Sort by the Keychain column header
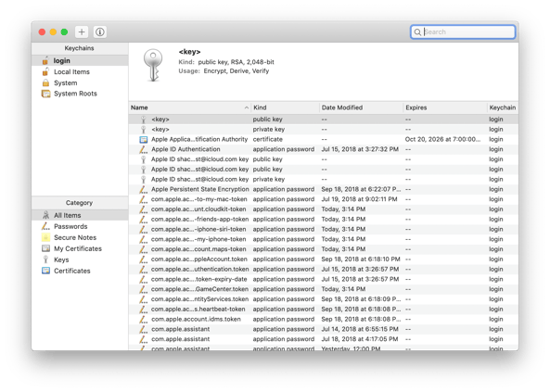This screenshot has width=550, height=392. tap(503, 107)
